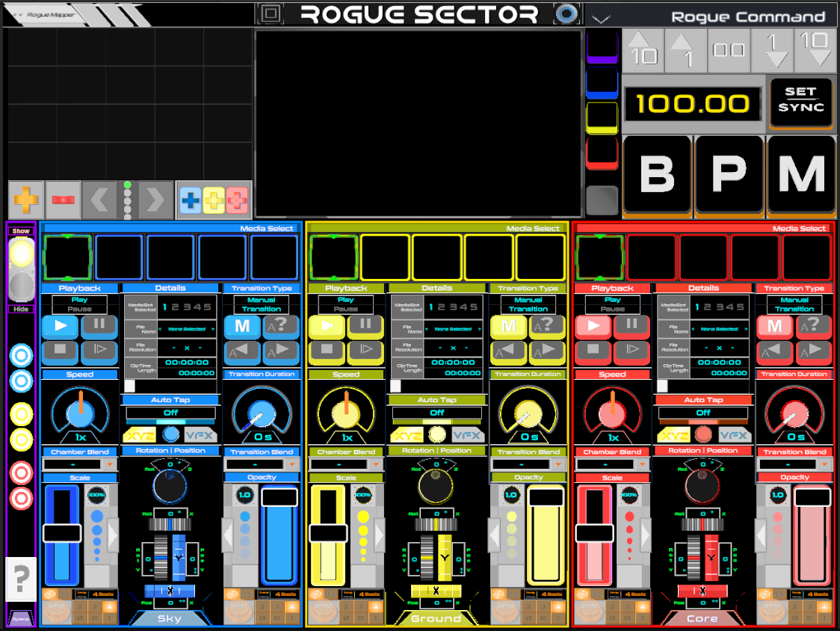The image size is (840, 631).
Task: Select A-left auto transition in Ground chamber
Action: 508,351
